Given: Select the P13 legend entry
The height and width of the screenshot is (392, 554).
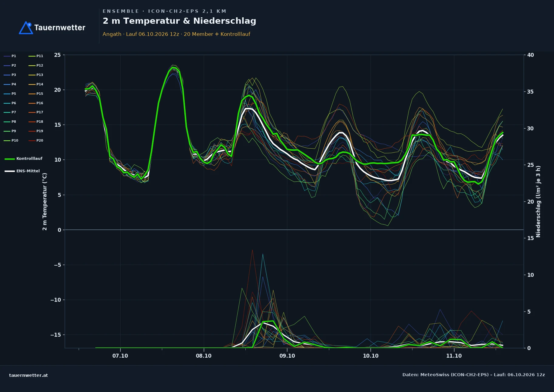Looking at the screenshot, I should 36,75.
